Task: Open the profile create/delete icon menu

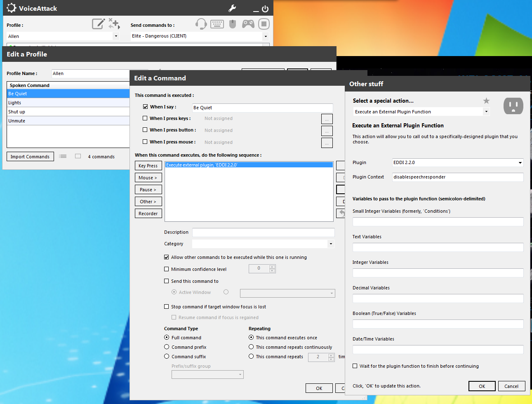Action: [x=114, y=24]
